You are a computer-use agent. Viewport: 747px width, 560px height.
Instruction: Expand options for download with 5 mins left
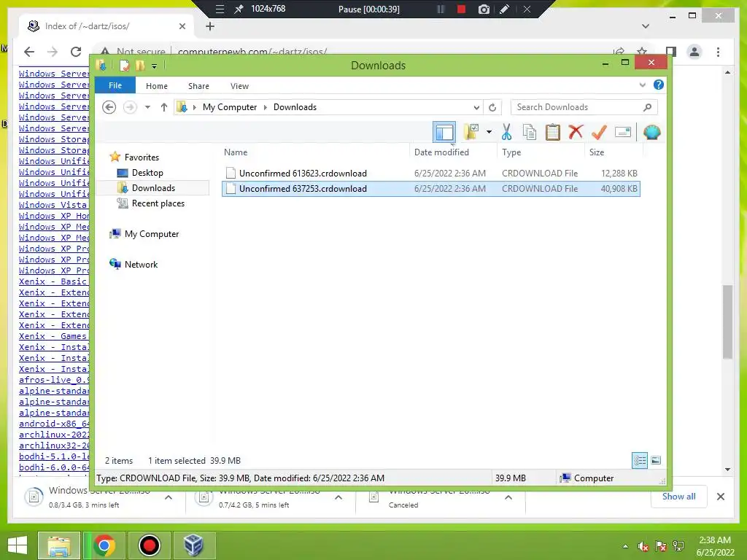pos(338,497)
